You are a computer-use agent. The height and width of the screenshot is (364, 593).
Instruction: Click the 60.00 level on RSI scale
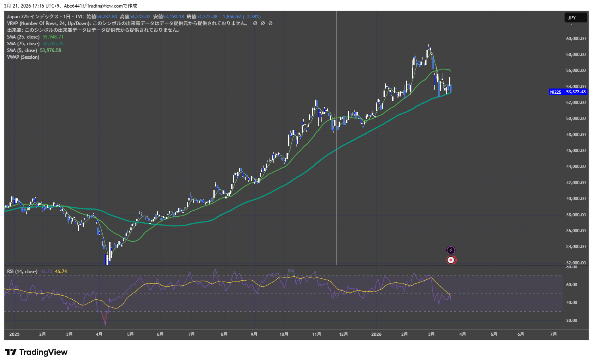click(572, 285)
